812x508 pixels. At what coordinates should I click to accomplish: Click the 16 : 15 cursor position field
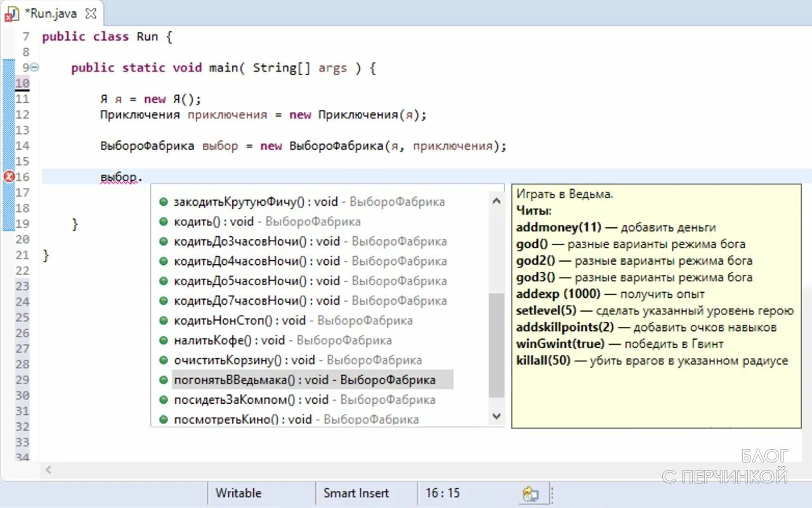click(443, 493)
